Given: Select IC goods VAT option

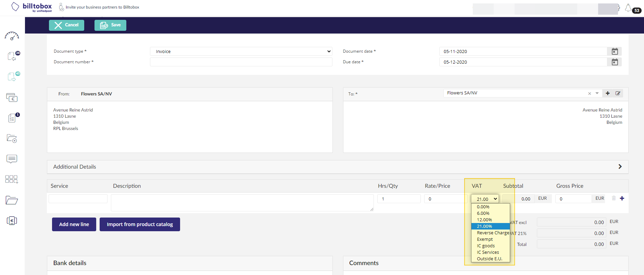Looking at the screenshot, I should (x=491, y=246).
